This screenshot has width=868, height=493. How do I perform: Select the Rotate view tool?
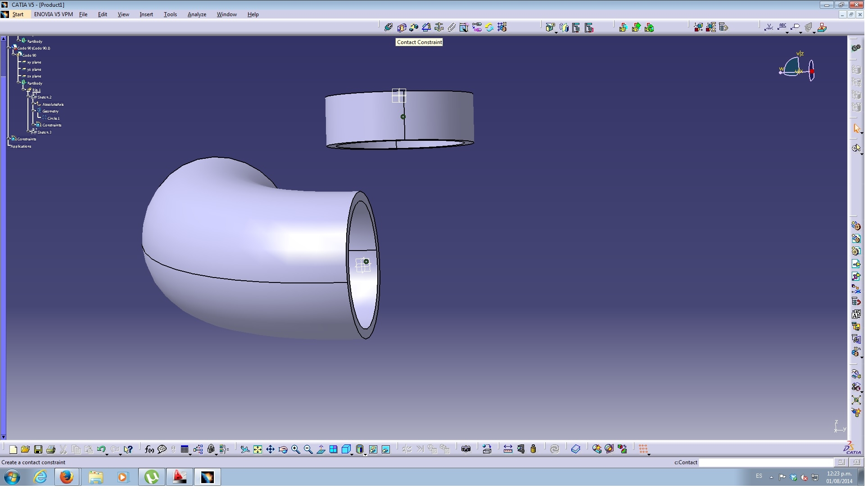pos(283,449)
